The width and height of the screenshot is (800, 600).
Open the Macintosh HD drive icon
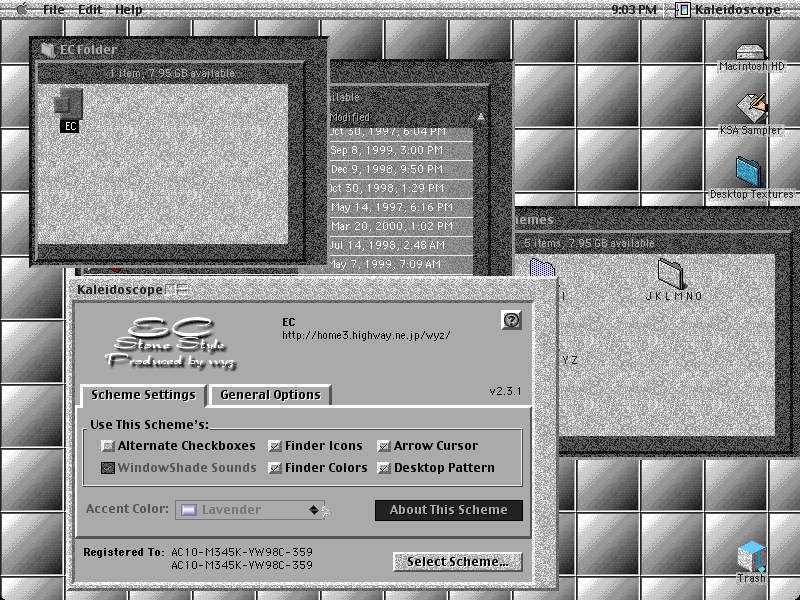pyautogui.click(x=751, y=52)
